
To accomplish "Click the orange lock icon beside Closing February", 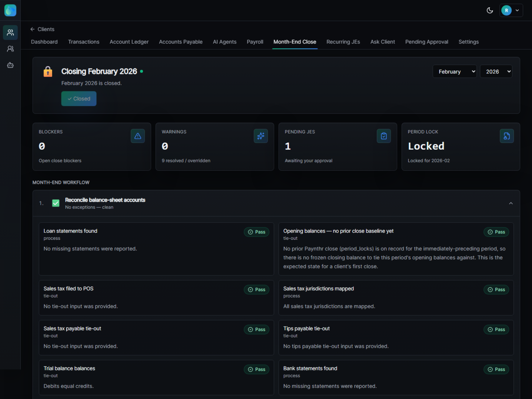I will (48, 71).
